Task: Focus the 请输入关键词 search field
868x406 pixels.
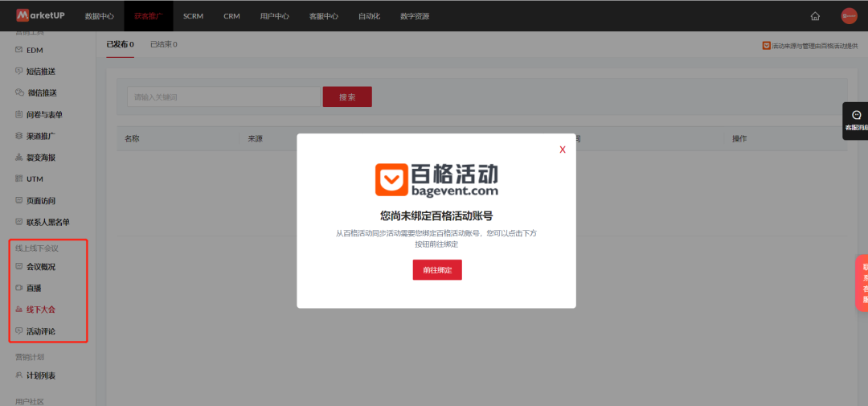Action: click(223, 97)
